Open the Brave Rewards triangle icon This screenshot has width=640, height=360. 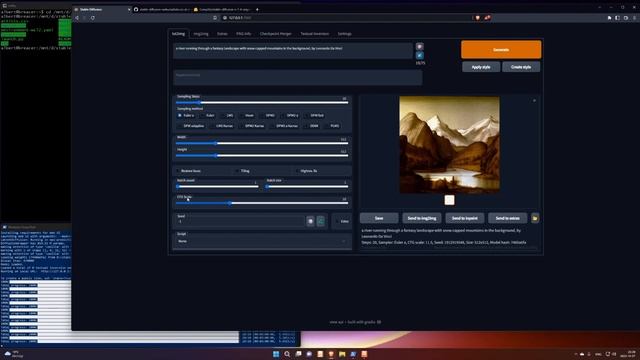click(x=487, y=18)
